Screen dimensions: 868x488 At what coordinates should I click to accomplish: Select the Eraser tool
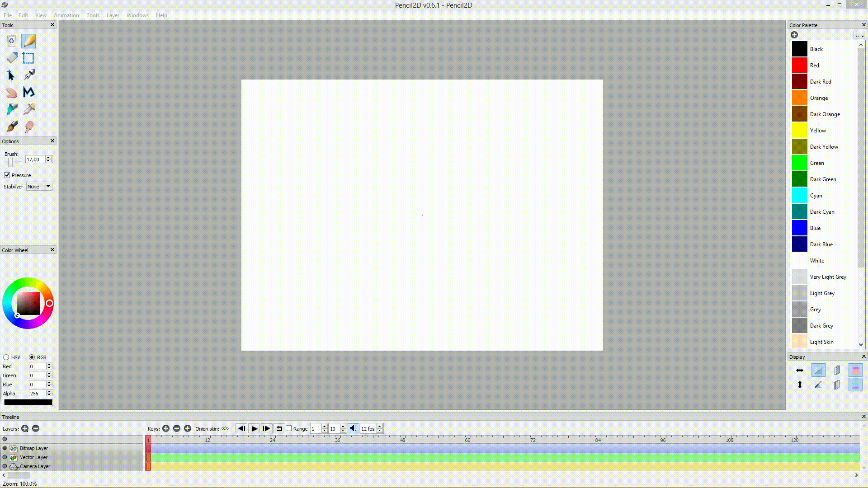(x=12, y=58)
